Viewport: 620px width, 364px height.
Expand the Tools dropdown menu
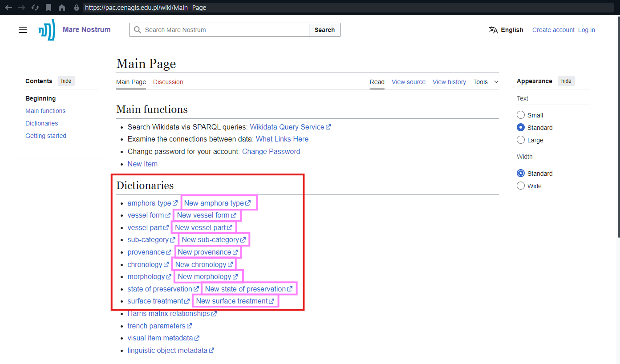486,82
